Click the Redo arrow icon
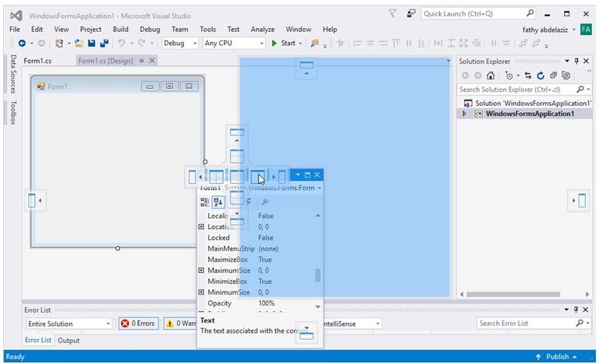Viewport: 599px width, 364px height. tap(142, 43)
